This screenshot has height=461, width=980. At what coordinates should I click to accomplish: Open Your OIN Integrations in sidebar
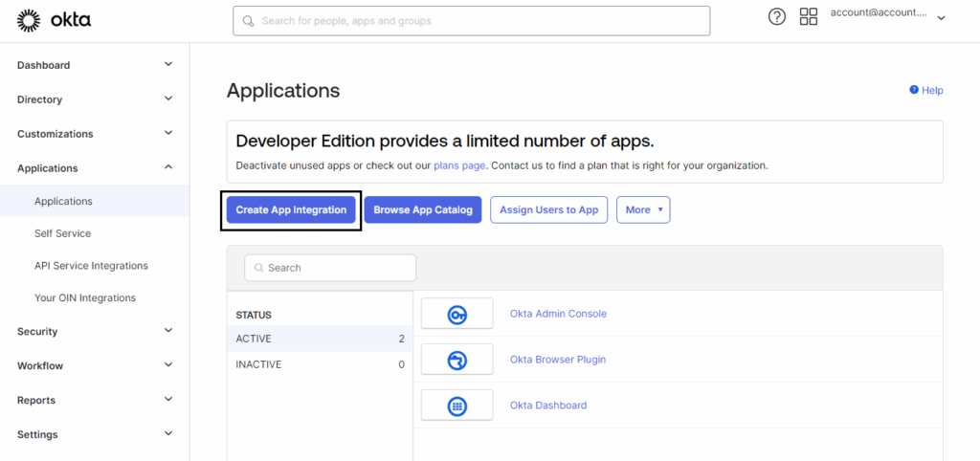(x=85, y=298)
